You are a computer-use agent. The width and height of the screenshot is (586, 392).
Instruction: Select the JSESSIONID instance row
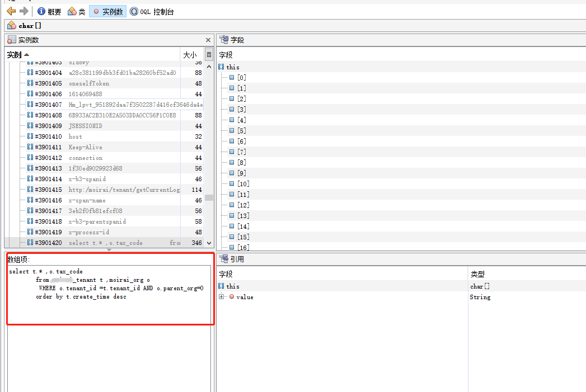85,126
